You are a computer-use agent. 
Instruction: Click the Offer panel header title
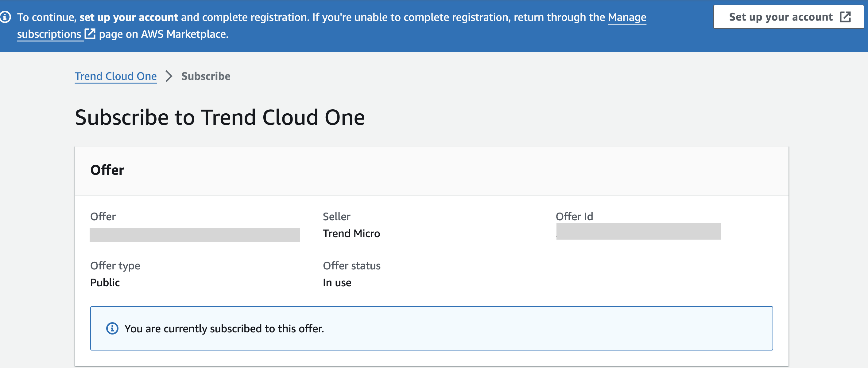click(x=107, y=170)
